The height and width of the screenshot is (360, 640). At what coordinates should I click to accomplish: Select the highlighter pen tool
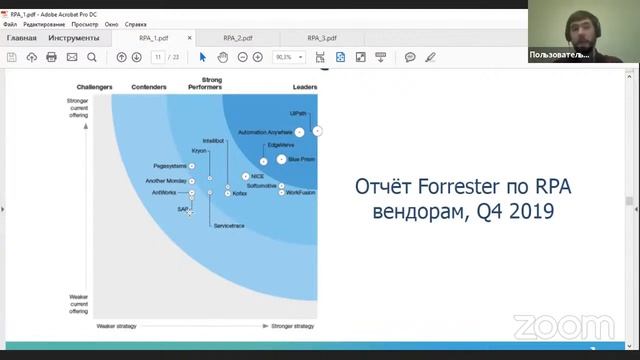pos(430,57)
